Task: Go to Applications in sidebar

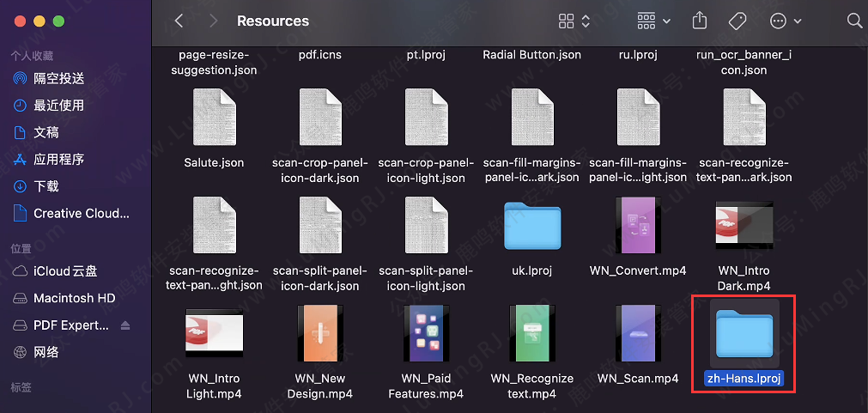Action: click(58, 159)
